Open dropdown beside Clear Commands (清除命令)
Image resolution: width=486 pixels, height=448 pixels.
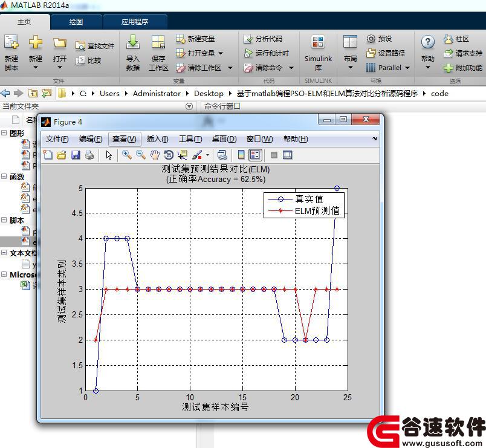[x=291, y=68]
